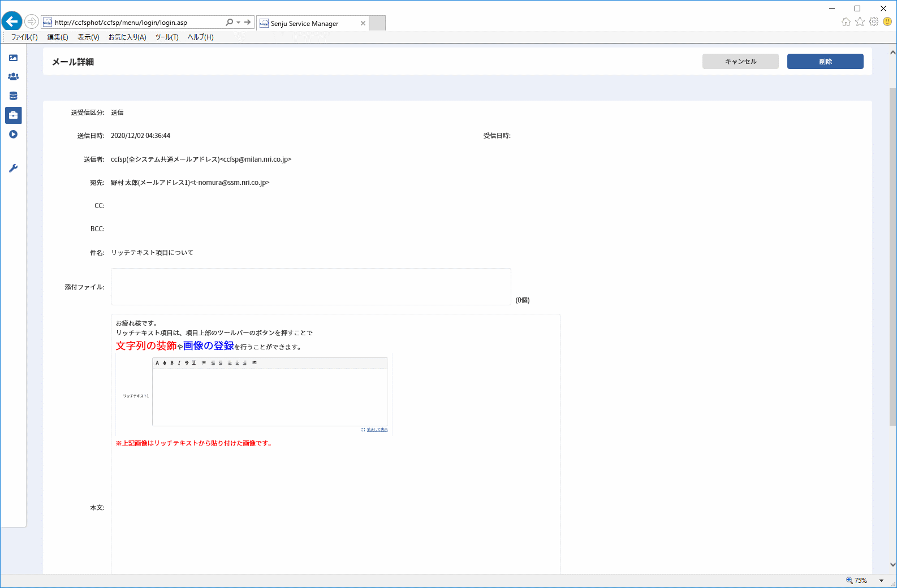Image resolution: width=897 pixels, height=588 pixels.
Task: Click the image icon in left sidebar
Action: (x=13, y=58)
